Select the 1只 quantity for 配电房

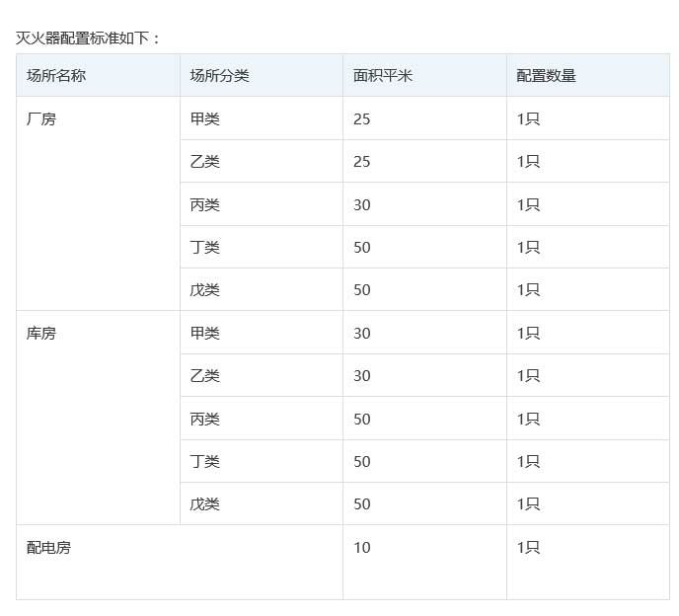[528, 547]
